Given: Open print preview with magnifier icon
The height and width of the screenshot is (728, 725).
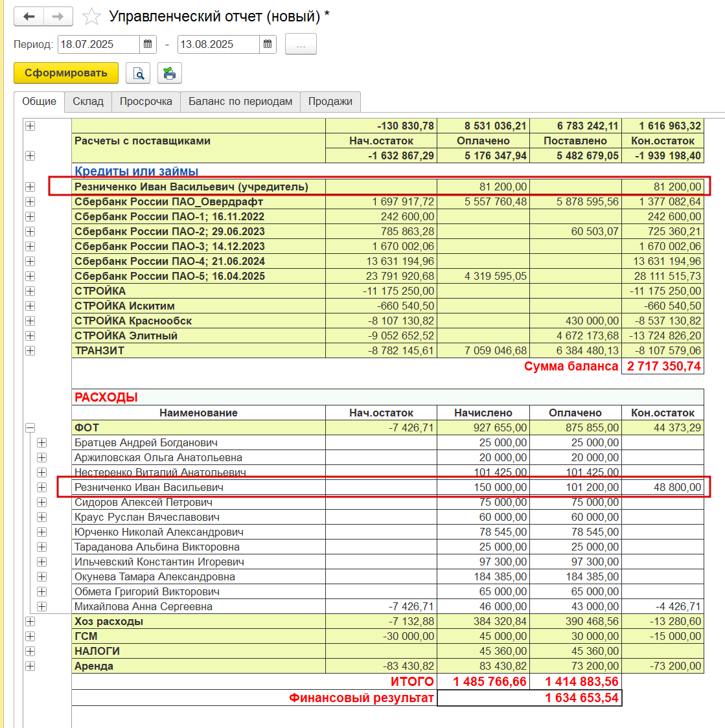Looking at the screenshot, I should coord(138,73).
